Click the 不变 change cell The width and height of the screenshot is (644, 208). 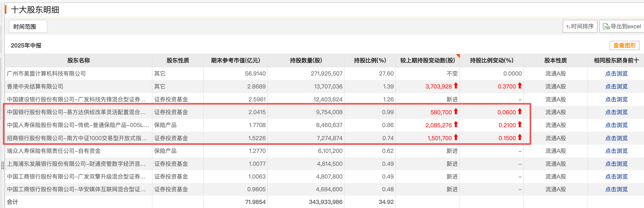pos(452,74)
